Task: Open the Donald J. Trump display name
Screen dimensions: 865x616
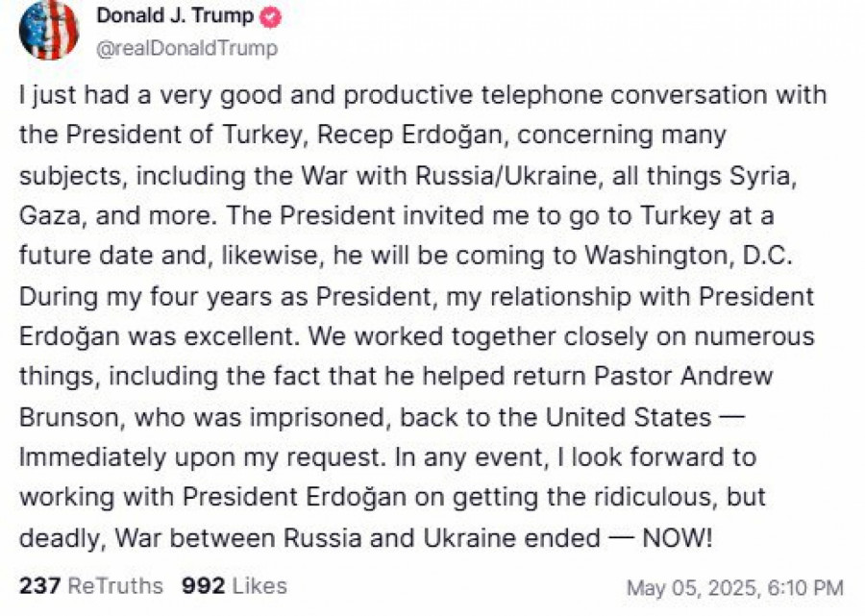Action: click(x=174, y=17)
